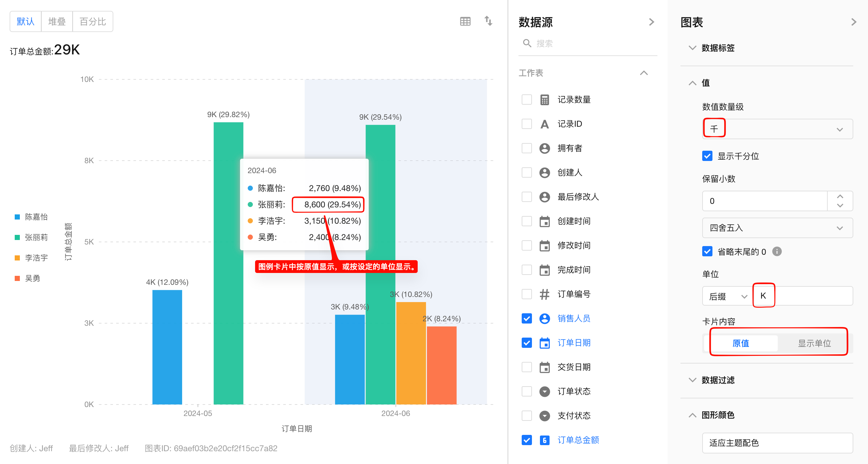Check the 订单状态 field checkbox
This screenshot has width=868, height=464.
[527, 391]
